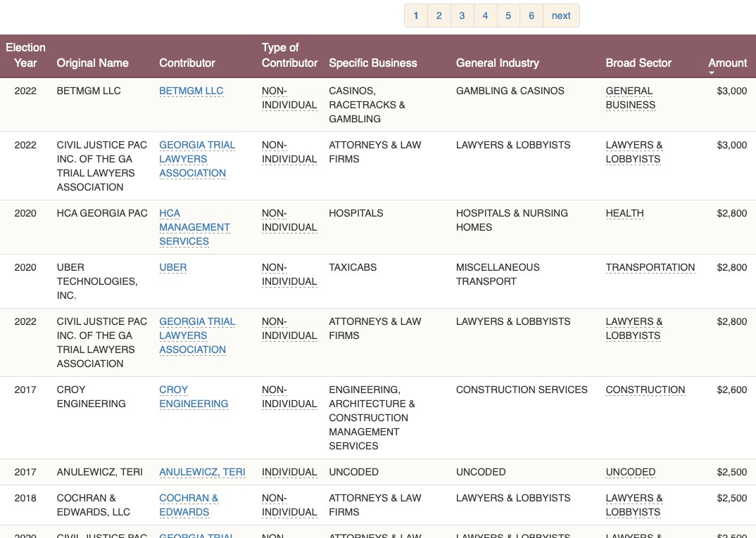The image size is (756, 538).
Task: Open HCA Management Services contributor link
Action: [x=194, y=227]
